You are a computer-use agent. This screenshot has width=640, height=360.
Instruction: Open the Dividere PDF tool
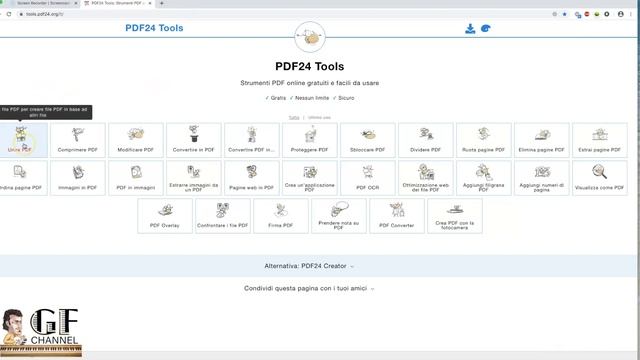(425, 140)
